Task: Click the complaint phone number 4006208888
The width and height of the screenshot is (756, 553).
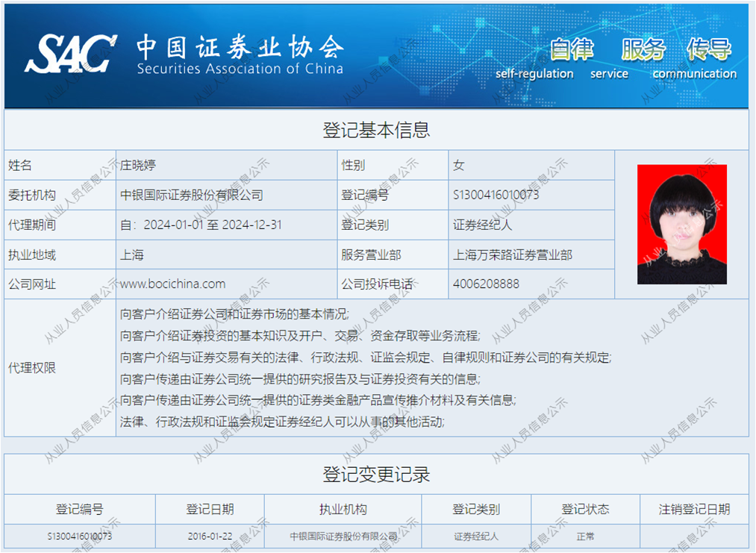Action: coord(486,284)
